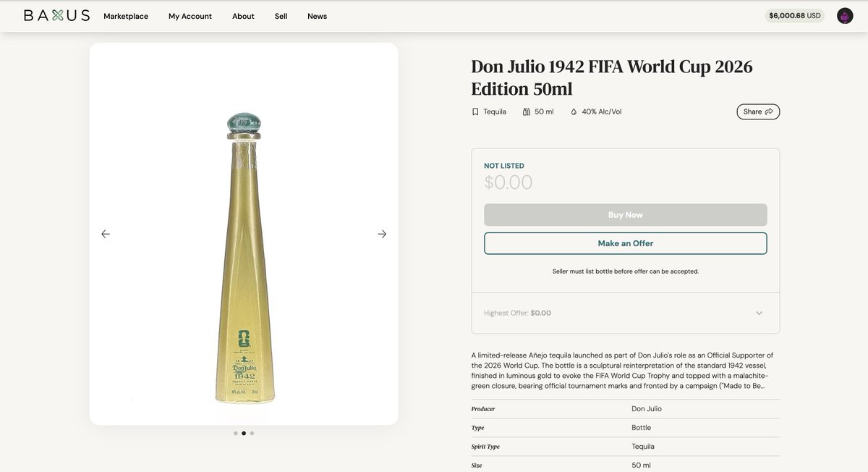Click the Spirit Type row label
868x472 pixels.
click(x=485, y=447)
